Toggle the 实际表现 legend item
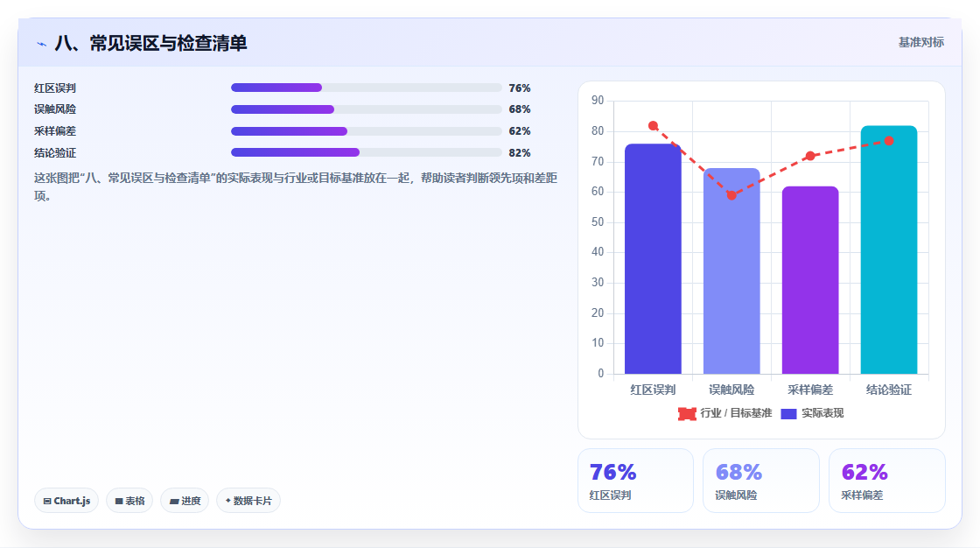Viewport: 980px width, 548px height. click(x=813, y=413)
